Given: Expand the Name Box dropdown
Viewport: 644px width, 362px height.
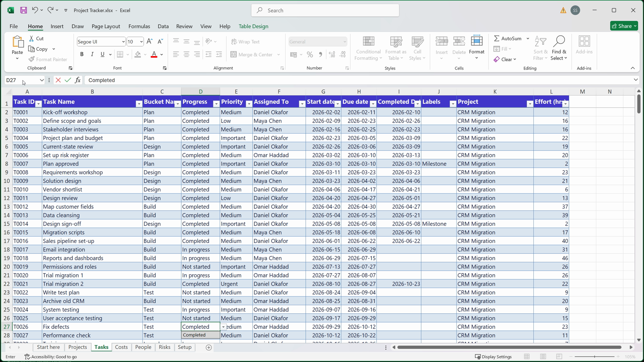Looking at the screenshot, I should [41, 80].
